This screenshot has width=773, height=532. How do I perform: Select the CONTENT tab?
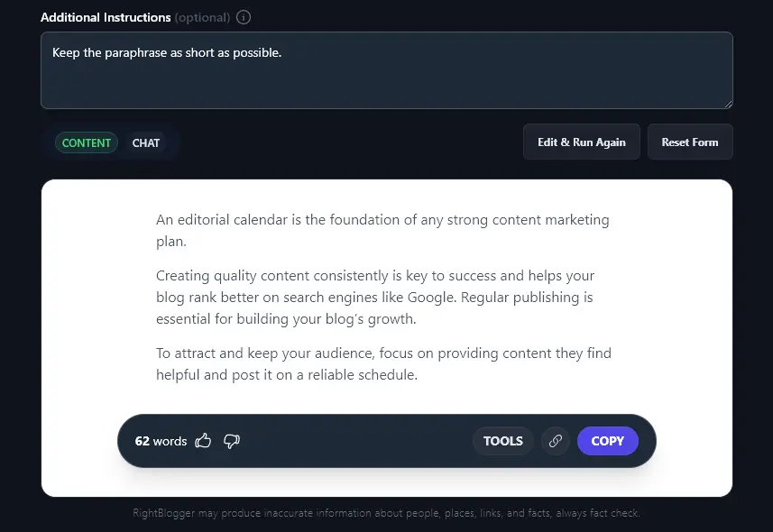(86, 142)
